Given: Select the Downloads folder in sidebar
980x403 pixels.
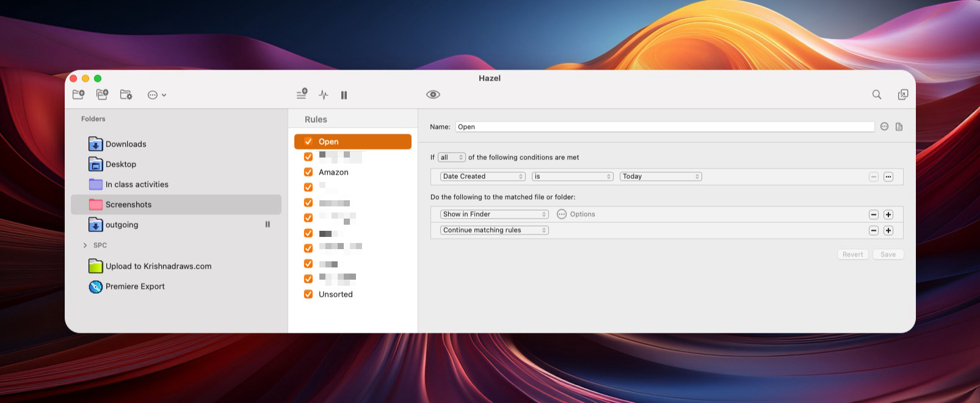Looking at the screenshot, I should tap(126, 144).
